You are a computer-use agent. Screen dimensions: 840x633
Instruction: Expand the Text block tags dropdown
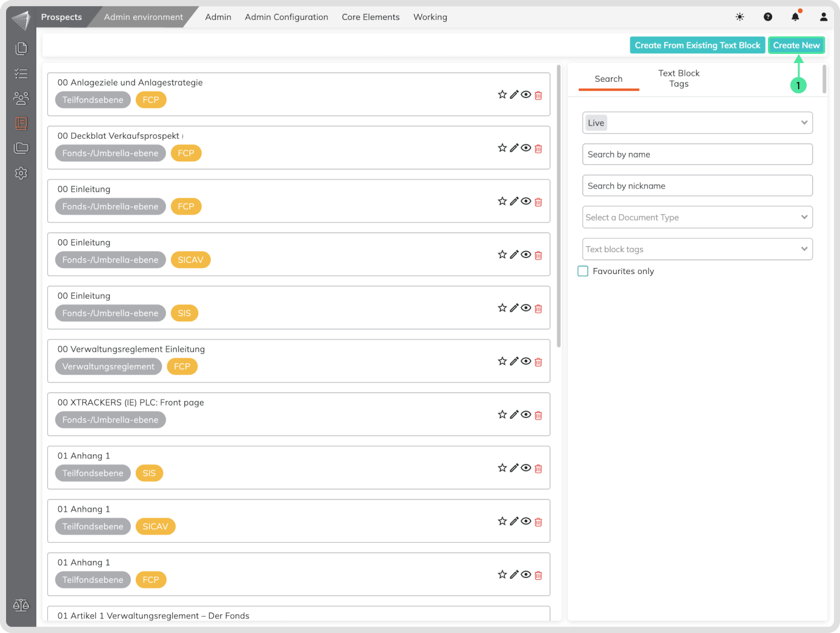pyautogui.click(x=697, y=249)
